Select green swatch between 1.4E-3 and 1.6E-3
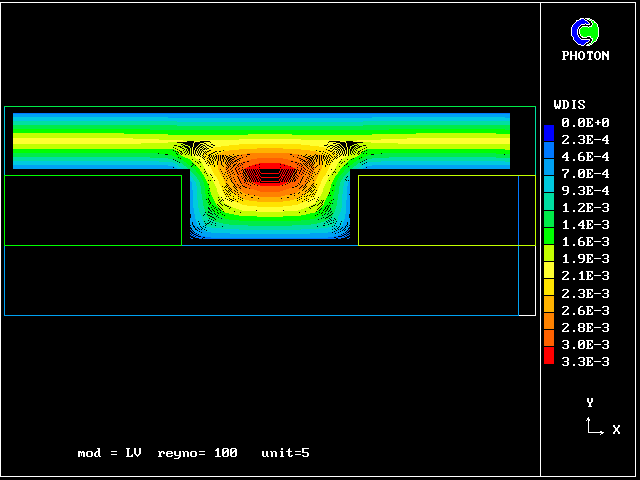The width and height of the screenshot is (640, 480). 549,234
